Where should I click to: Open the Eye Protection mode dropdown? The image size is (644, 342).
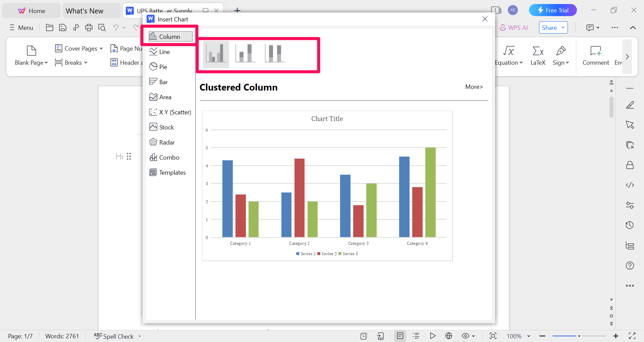(469, 336)
